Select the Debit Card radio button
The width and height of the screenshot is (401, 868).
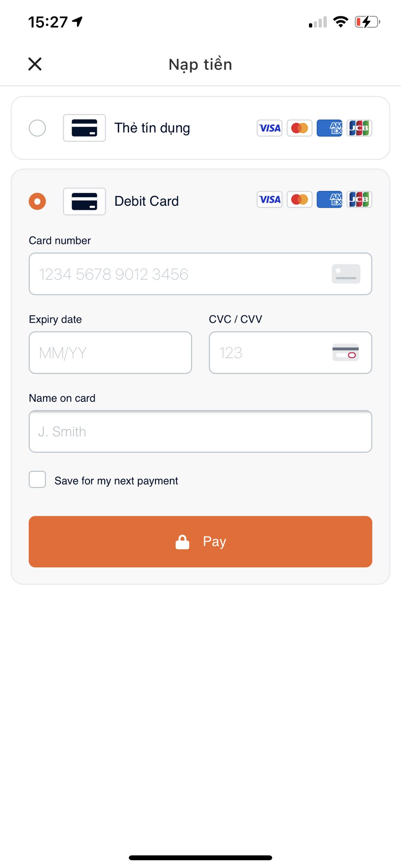coord(37,201)
